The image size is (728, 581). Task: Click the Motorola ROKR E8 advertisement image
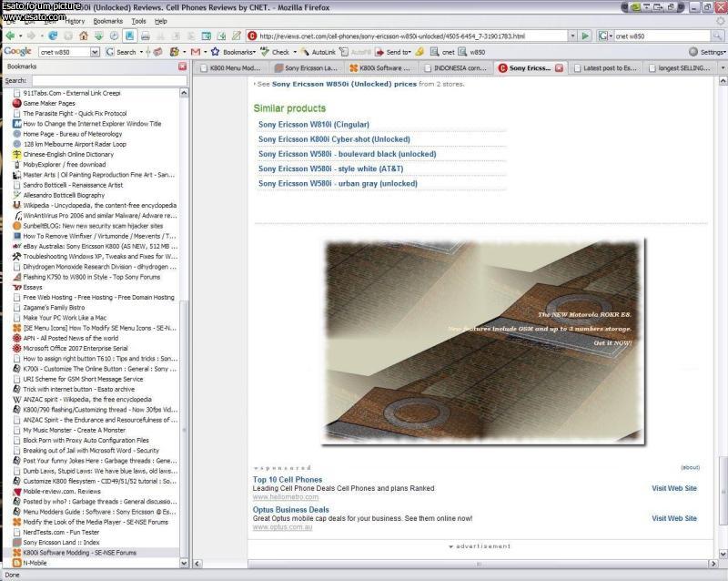click(483, 341)
